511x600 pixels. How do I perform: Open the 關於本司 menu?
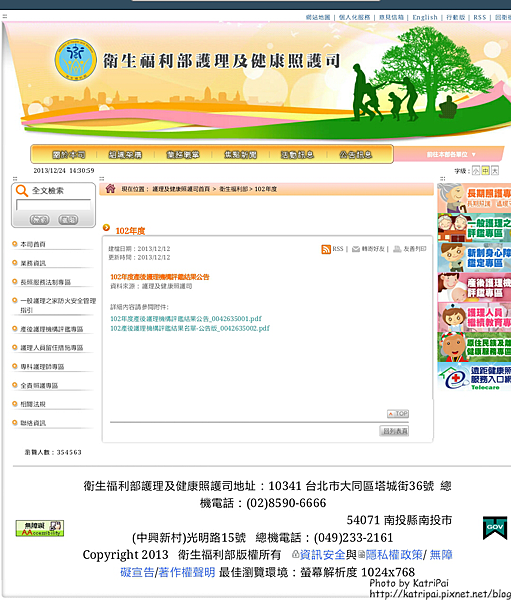[69, 155]
